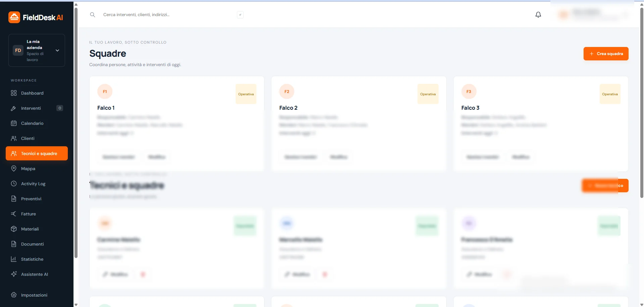Click the Fatture icon in sidebar

tap(14, 214)
